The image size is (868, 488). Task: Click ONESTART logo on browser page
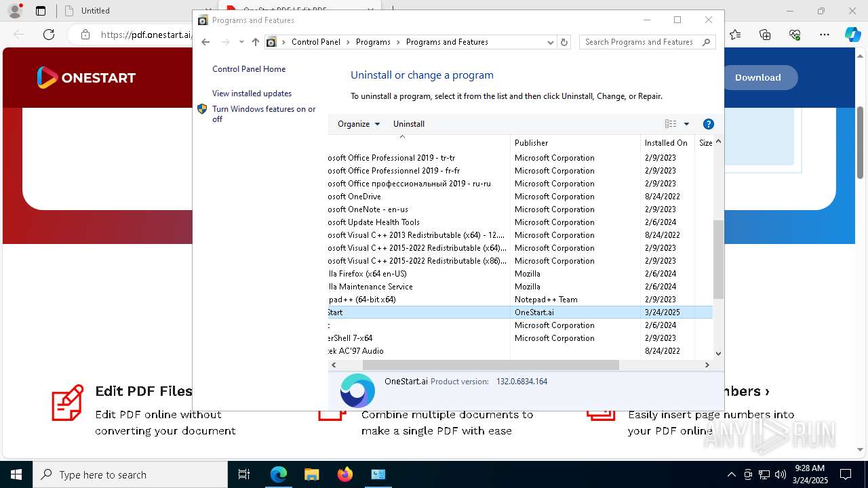86,77
